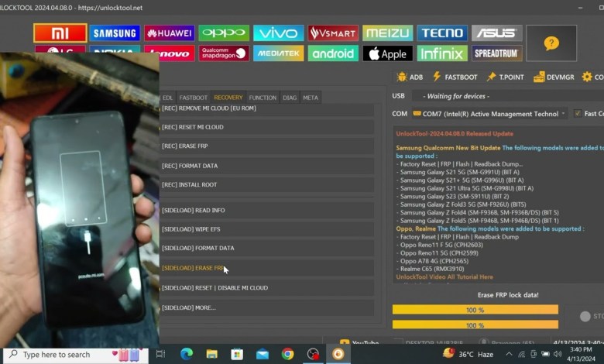The height and width of the screenshot is (364, 604).
Task: Launch Microsoft Edge from the taskbar
Action: (x=187, y=354)
